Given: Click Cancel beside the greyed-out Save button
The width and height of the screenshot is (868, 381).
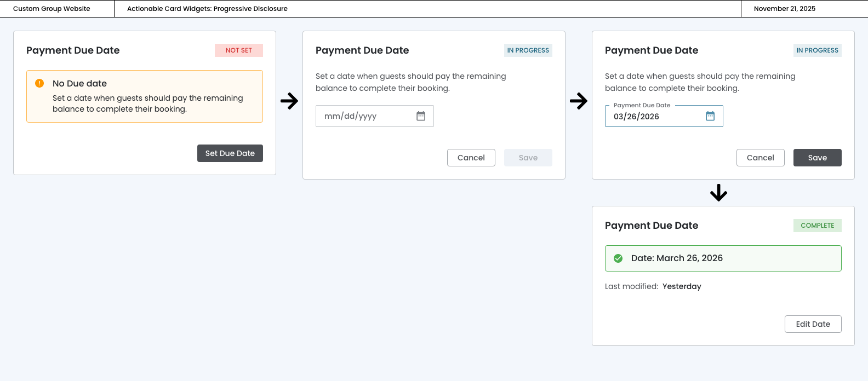Looking at the screenshot, I should 471,158.
